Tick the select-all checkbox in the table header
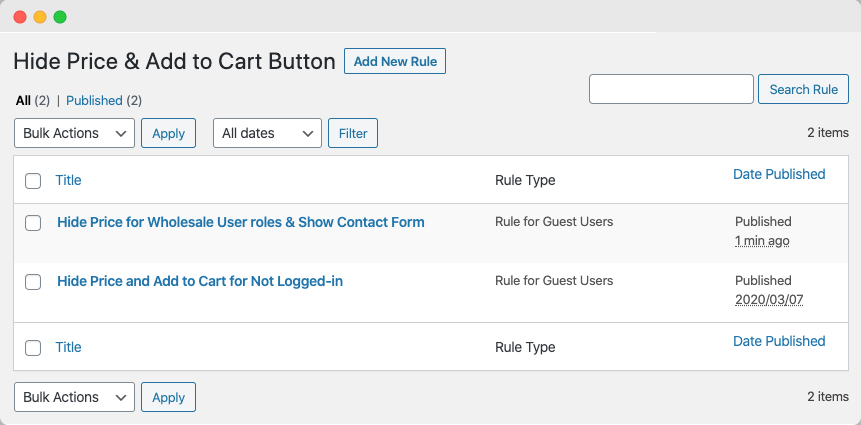The image size is (861, 425). (x=33, y=181)
